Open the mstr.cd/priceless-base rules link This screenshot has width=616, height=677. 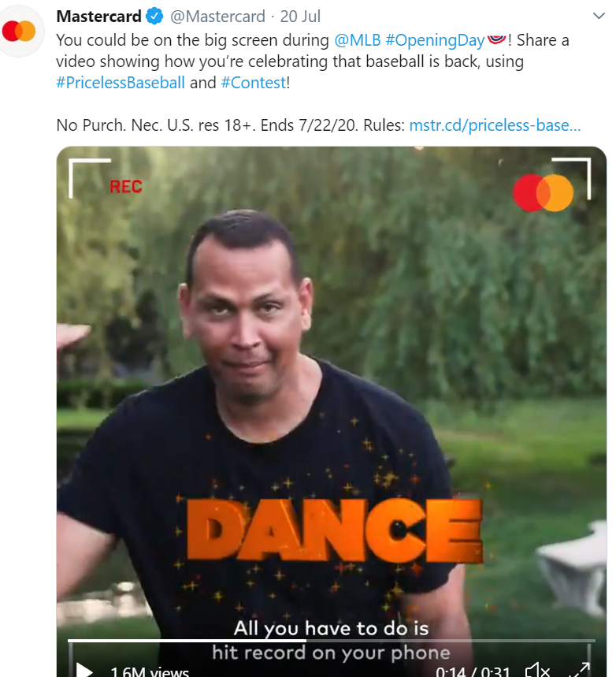click(x=495, y=125)
